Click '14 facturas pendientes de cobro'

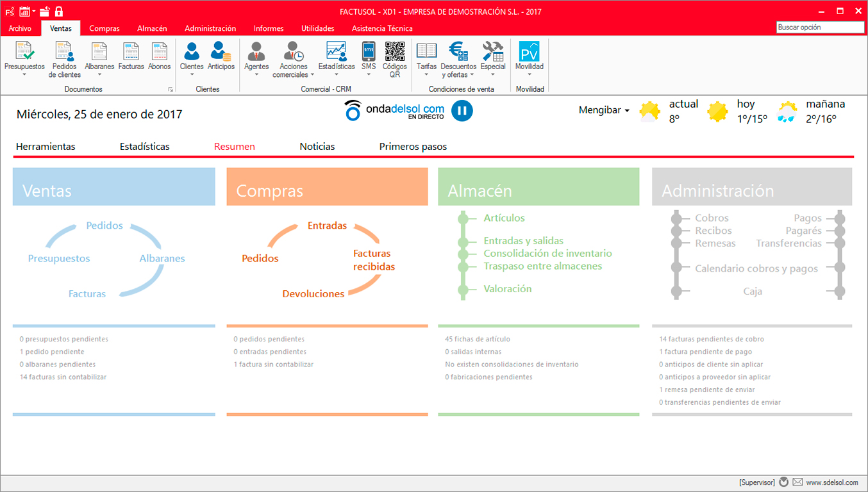click(712, 340)
